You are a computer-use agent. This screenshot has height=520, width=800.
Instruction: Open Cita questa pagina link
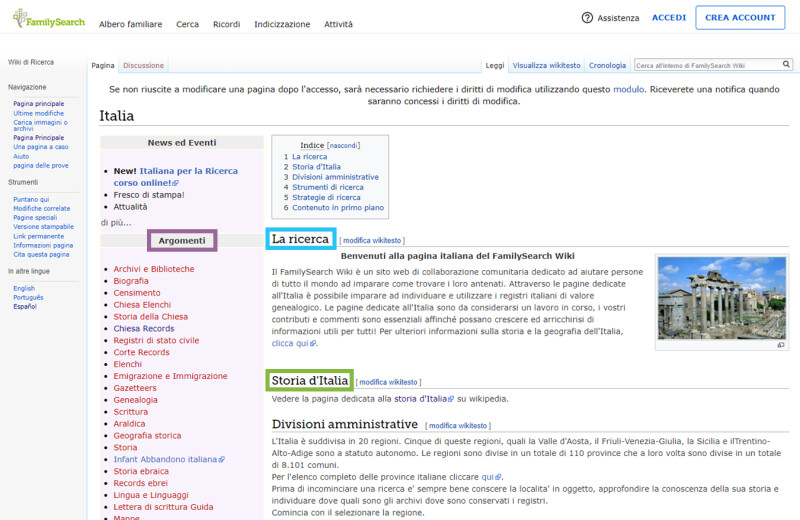pos(41,255)
